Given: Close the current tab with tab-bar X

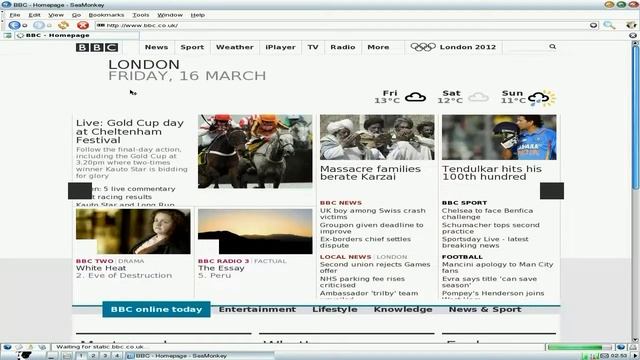Looking at the screenshot, I should coord(633,36).
